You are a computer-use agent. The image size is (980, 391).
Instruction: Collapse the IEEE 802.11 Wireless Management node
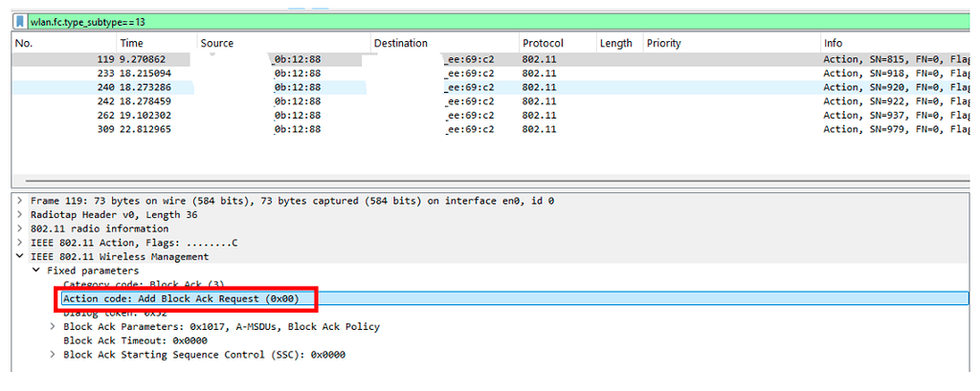pos(20,257)
